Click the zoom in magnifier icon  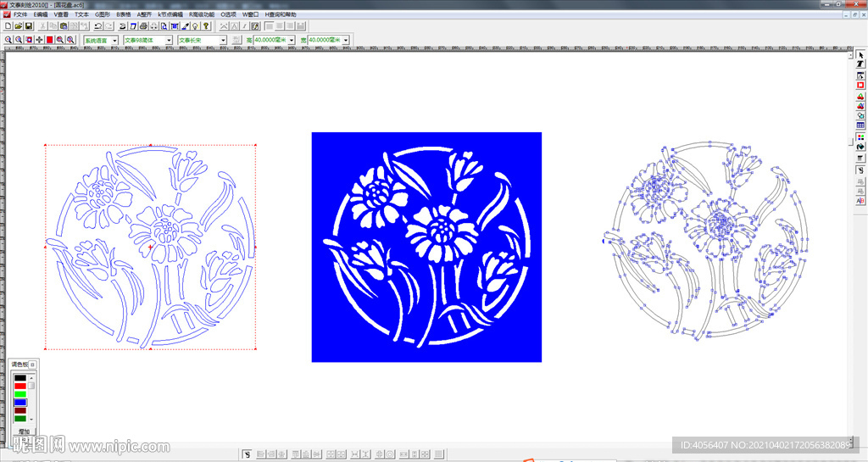click(x=8, y=40)
